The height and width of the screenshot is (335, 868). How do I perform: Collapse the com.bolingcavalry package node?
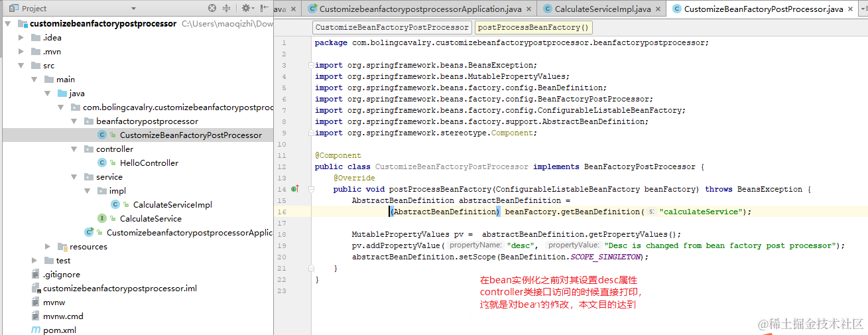(x=60, y=107)
